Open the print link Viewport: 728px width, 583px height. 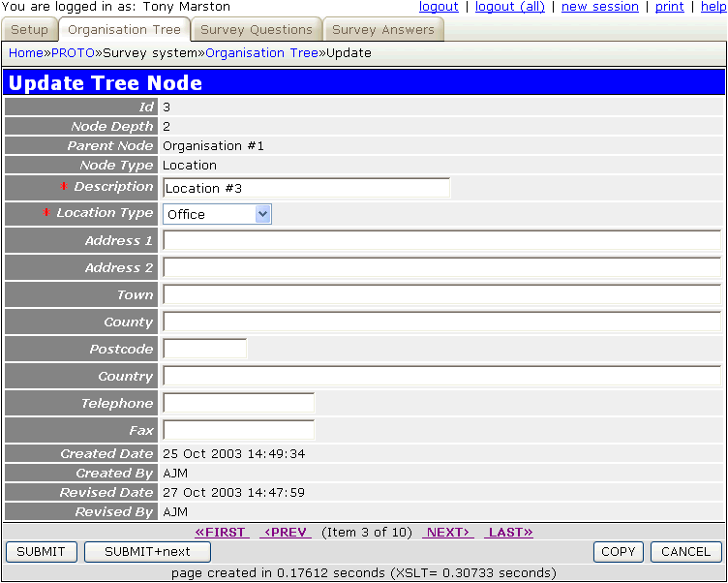pyautogui.click(x=669, y=7)
